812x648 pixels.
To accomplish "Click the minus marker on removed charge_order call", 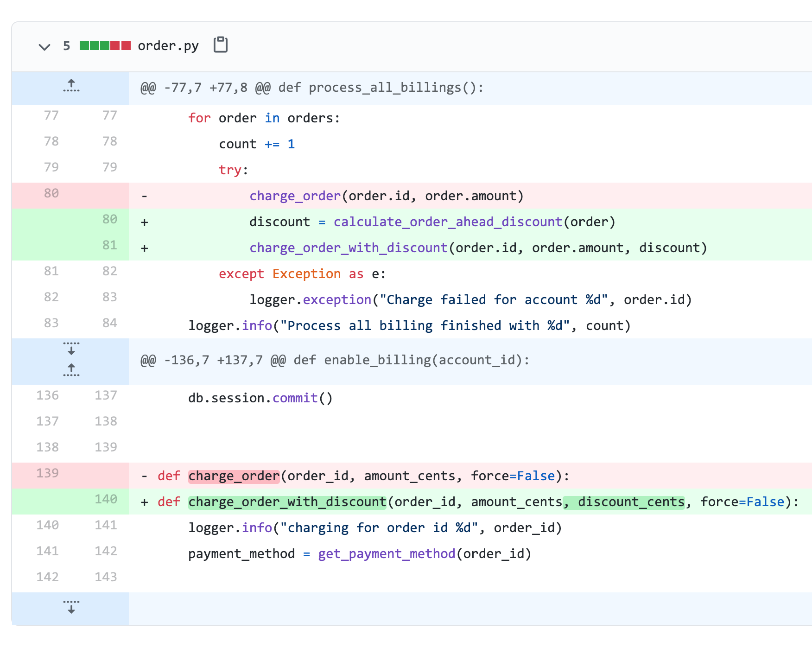I will [145, 197].
